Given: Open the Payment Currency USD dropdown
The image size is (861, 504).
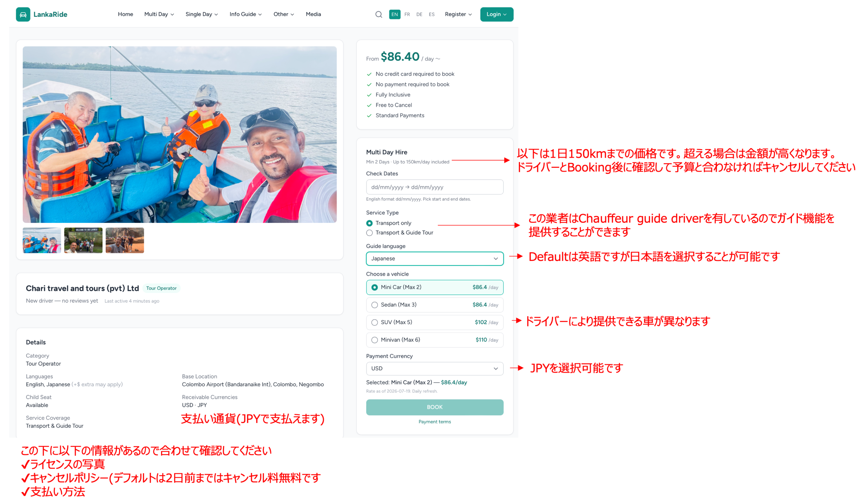Looking at the screenshot, I should click(435, 369).
